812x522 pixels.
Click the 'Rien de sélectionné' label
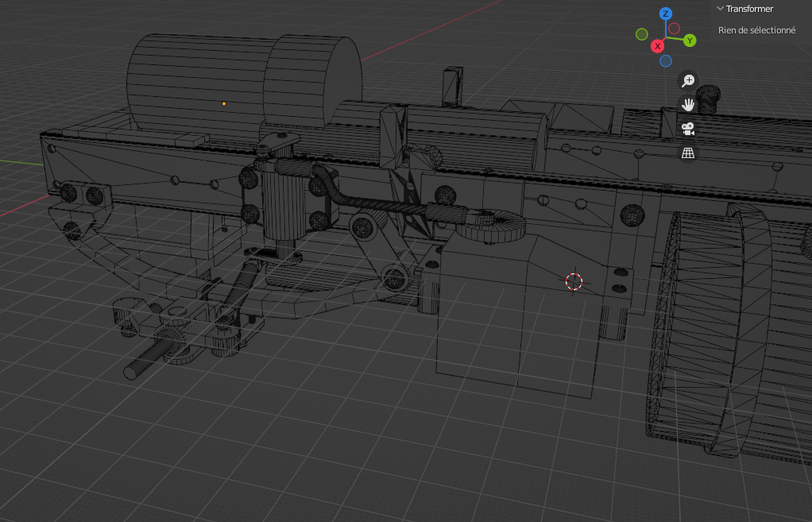coord(756,30)
